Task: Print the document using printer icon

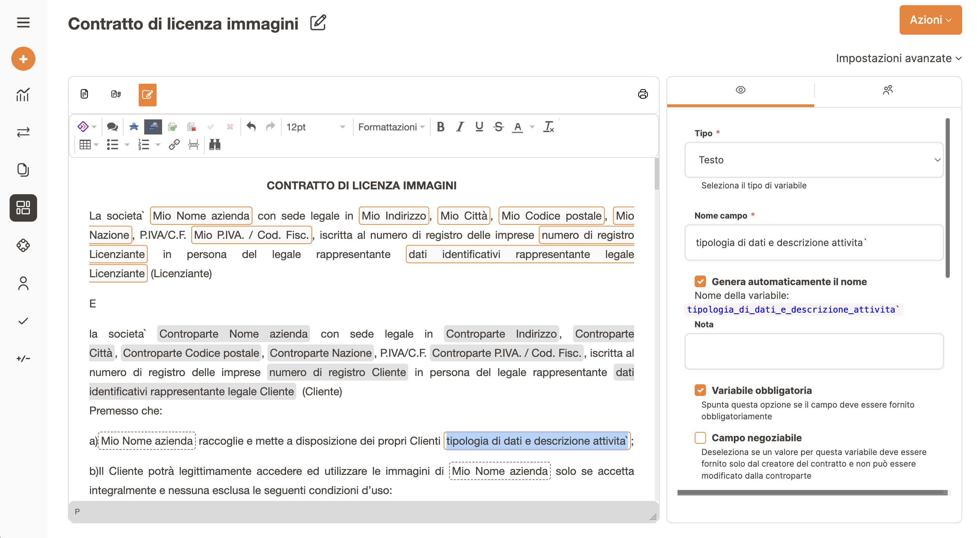Action: tap(642, 94)
